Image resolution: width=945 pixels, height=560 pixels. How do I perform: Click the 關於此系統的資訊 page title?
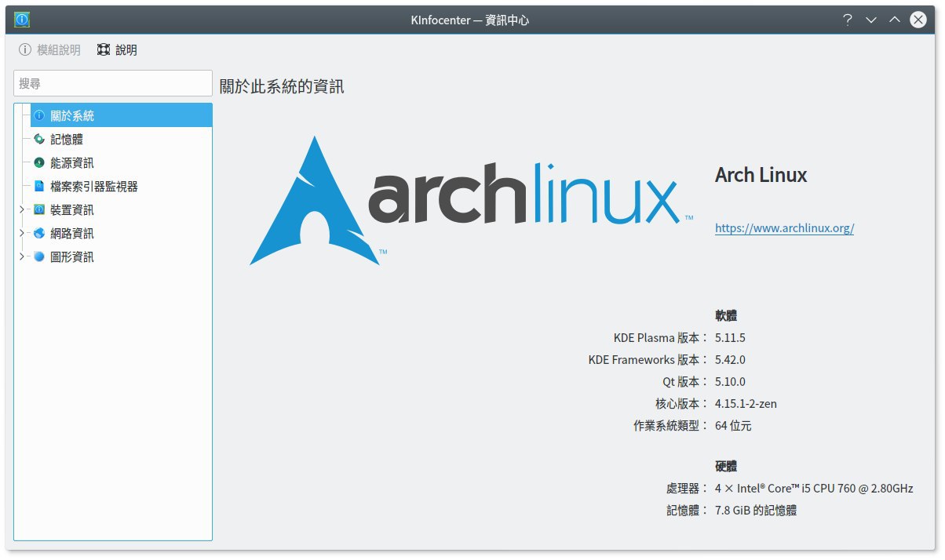[282, 86]
